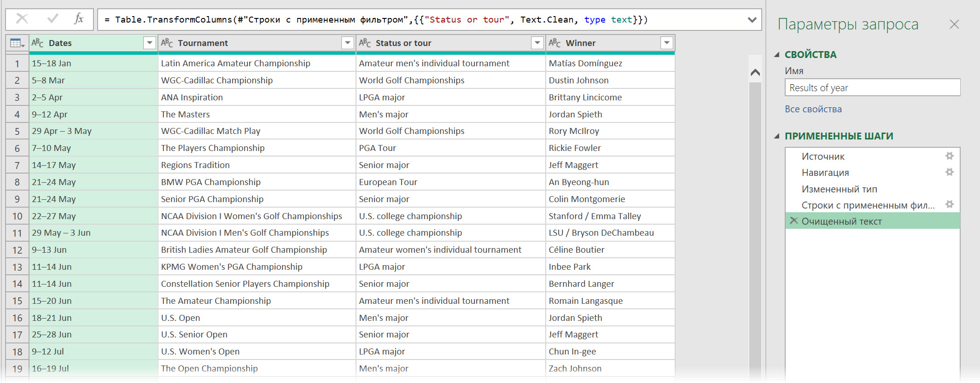Select the Winner column header
980x383 pixels.
tap(610, 43)
